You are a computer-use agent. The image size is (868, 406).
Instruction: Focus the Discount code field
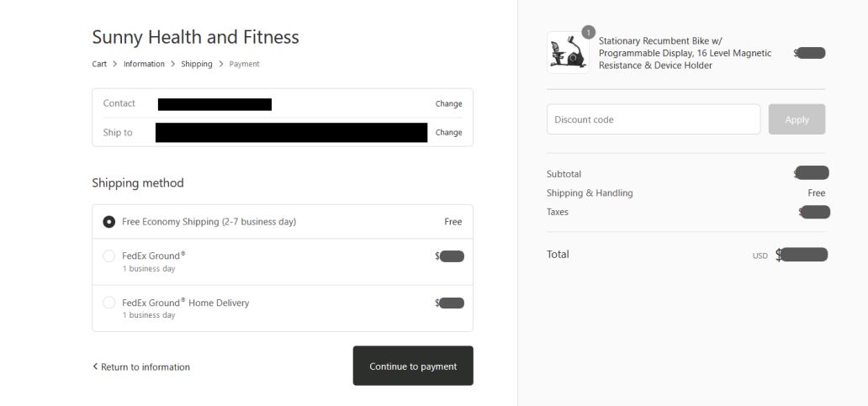tap(654, 119)
